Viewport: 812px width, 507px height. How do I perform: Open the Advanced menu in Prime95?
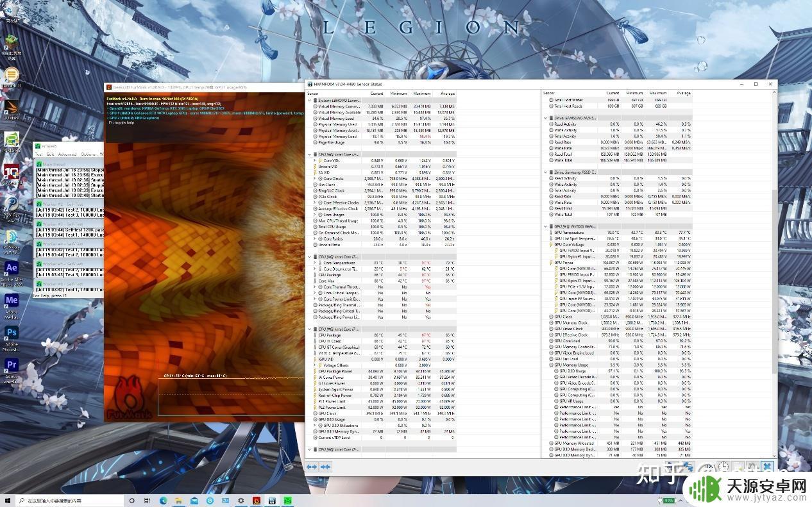point(67,154)
